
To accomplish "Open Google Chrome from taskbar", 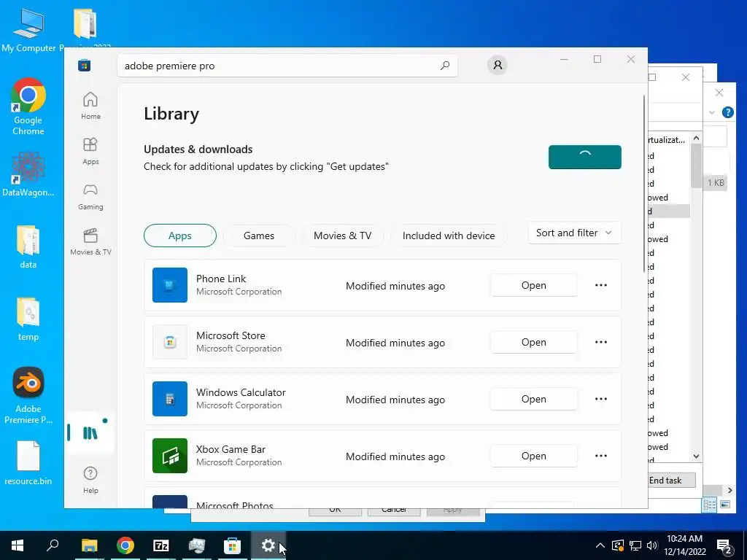I will (125, 545).
